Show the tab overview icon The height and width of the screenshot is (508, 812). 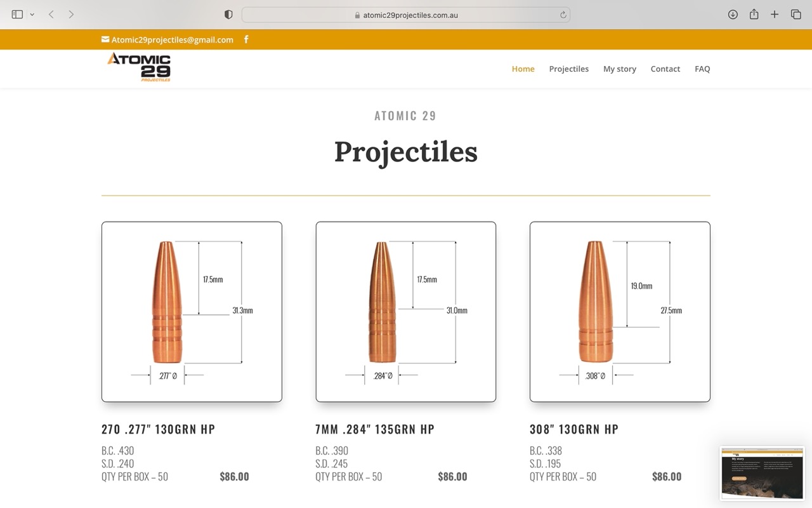tap(796, 14)
